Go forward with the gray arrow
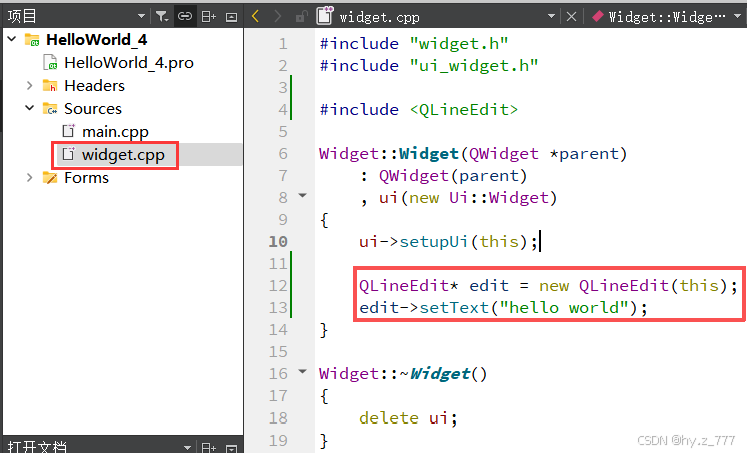The image size is (747, 453). 278,17
